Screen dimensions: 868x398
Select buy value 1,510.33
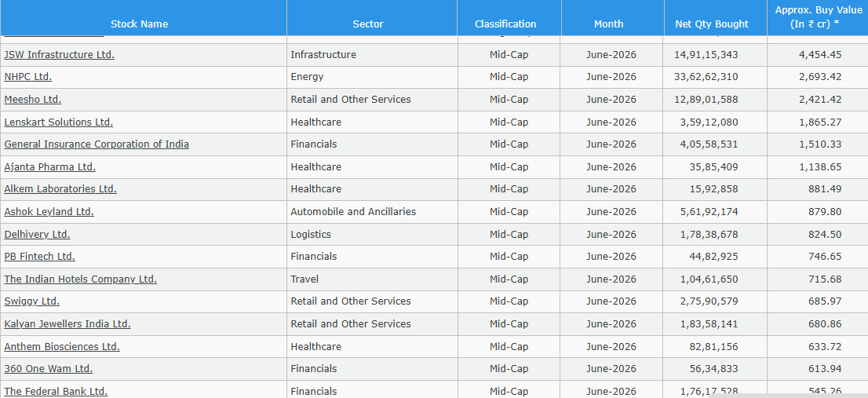[820, 144]
